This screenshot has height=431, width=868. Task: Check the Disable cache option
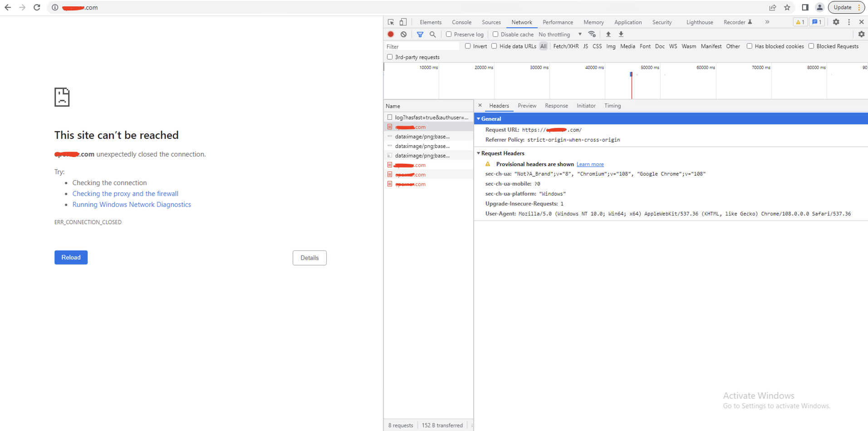495,34
